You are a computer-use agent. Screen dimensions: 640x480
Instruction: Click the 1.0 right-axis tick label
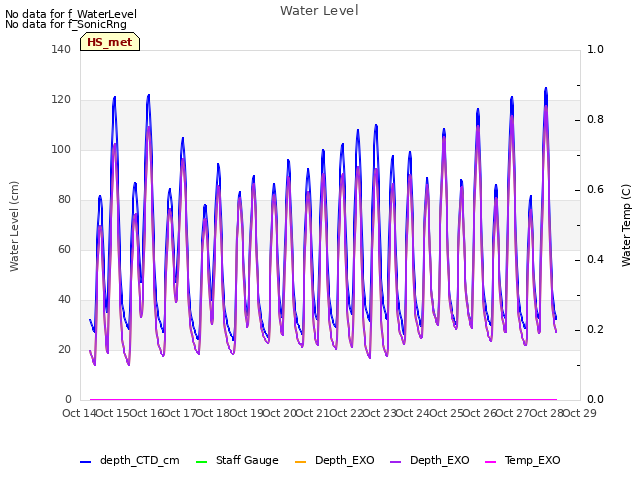pyautogui.click(x=595, y=49)
